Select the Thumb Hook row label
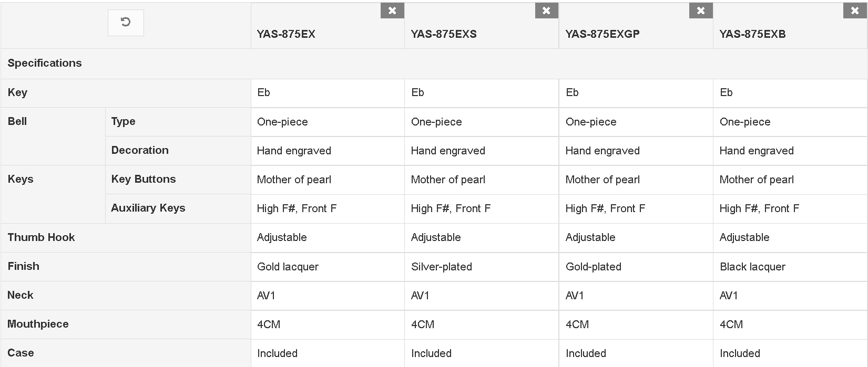The height and width of the screenshot is (367, 868). click(41, 237)
